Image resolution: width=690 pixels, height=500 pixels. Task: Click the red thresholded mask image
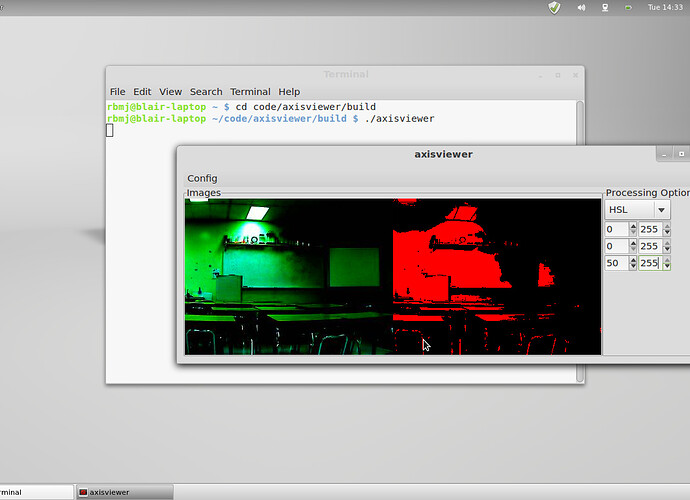click(497, 277)
